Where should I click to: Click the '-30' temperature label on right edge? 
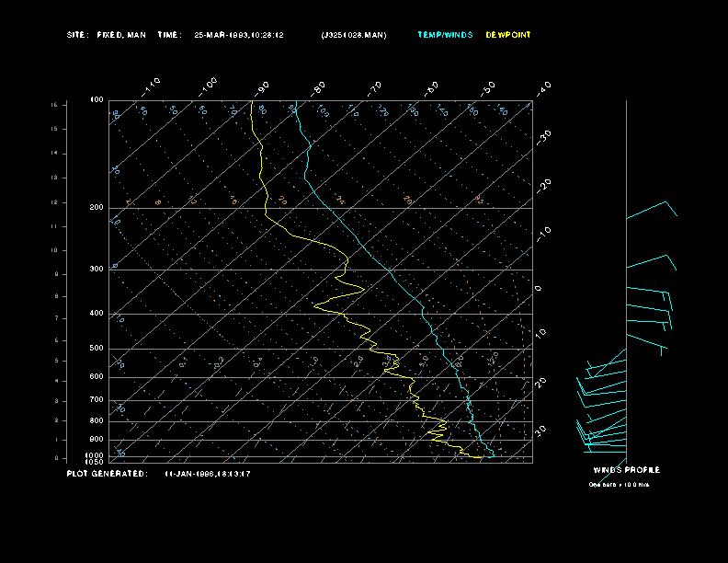543,137
